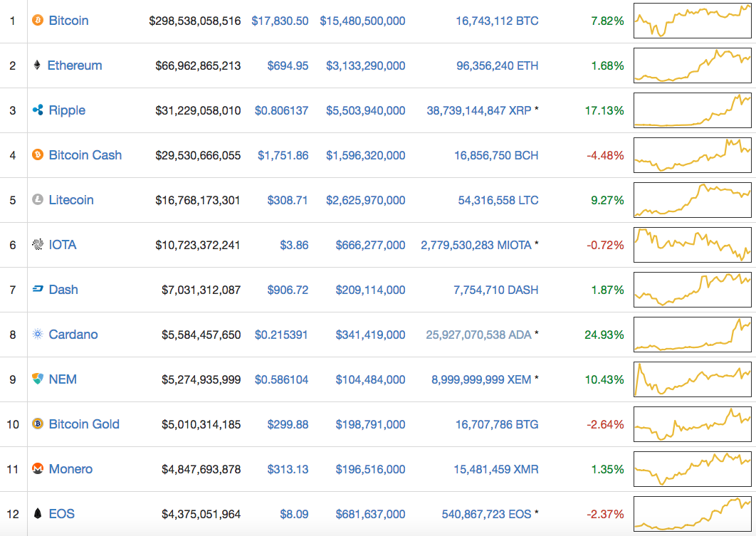Click the Monero logo icon
The width and height of the screenshot is (756, 536).
38,469
